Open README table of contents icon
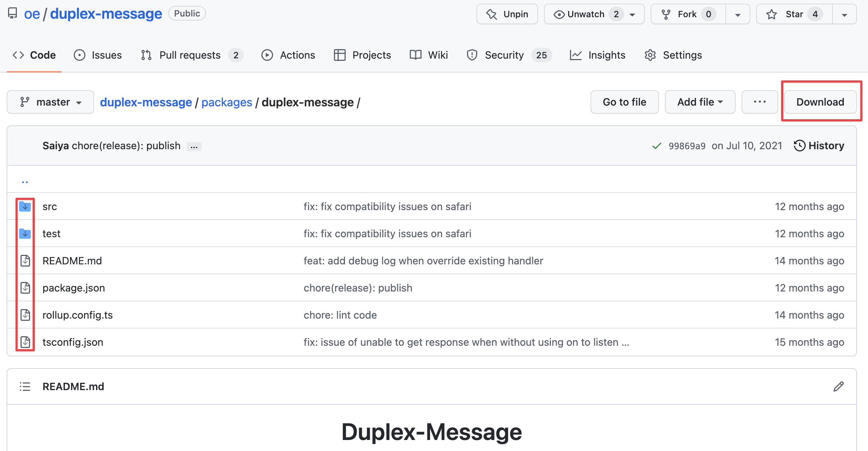This screenshot has height=451, width=868. coord(25,386)
